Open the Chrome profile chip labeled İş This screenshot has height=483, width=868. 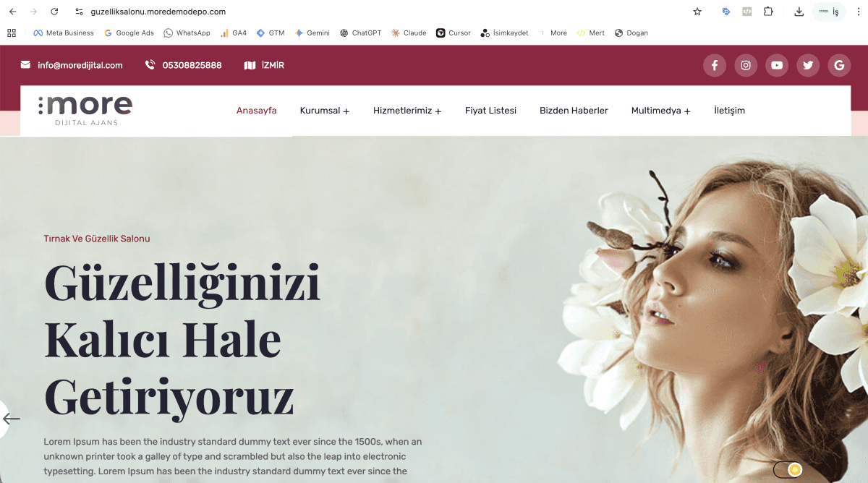pos(829,12)
